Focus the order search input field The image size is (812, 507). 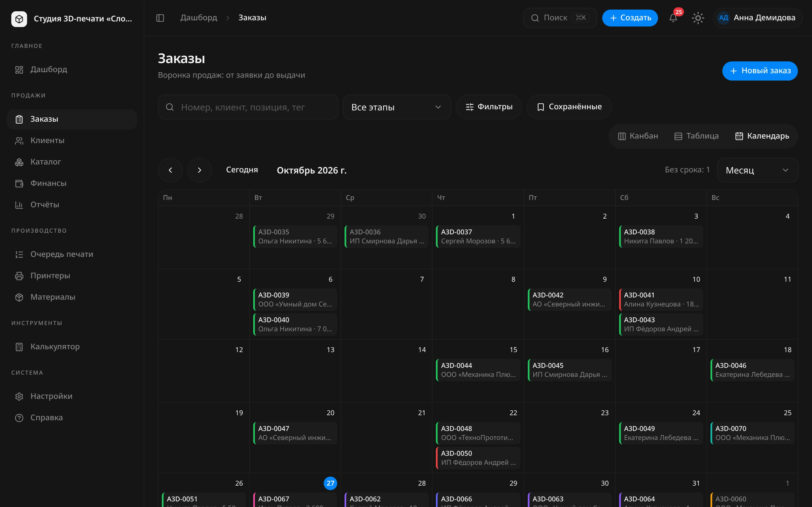pyautogui.click(x=248, y=107)
